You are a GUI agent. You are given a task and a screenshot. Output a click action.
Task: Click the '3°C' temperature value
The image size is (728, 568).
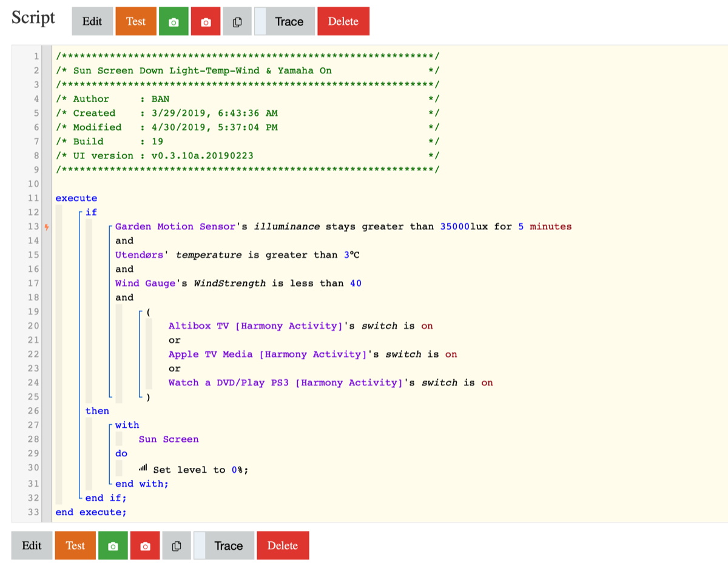coord(352,255)
